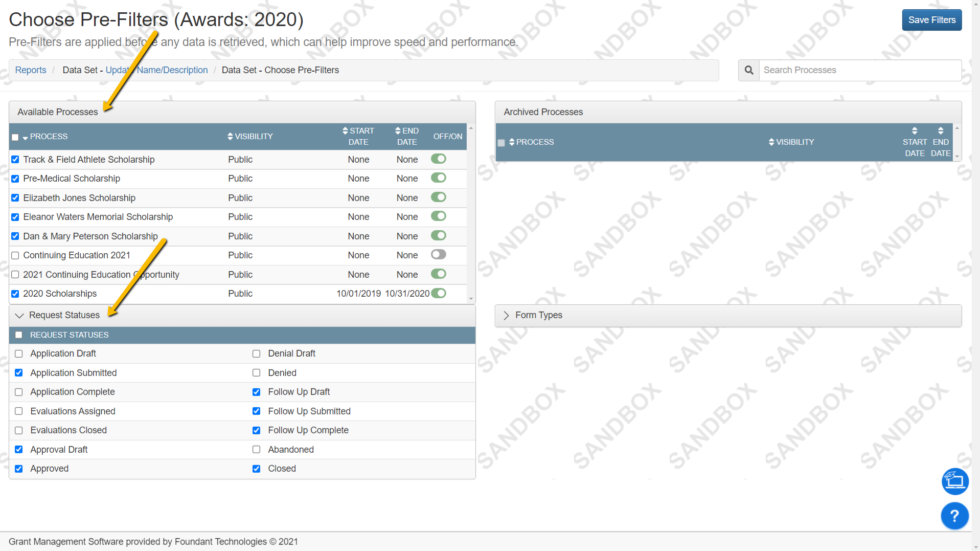Open Update Name/Description breadcrumb link

157,70
